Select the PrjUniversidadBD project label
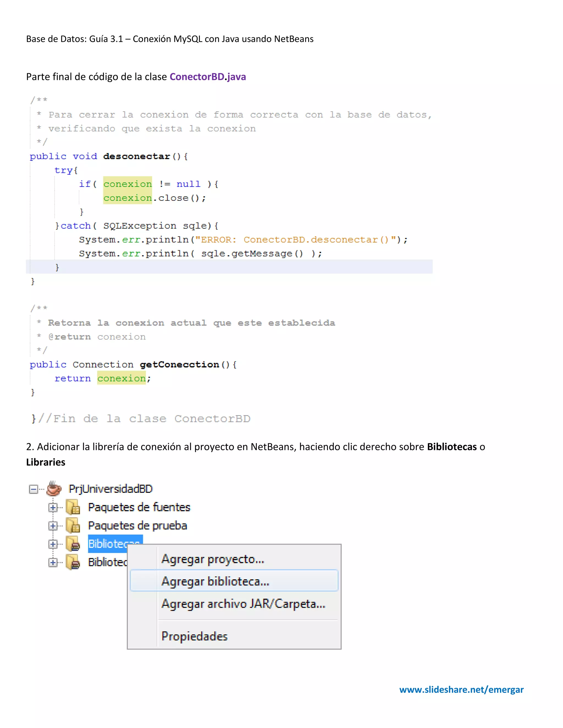The width and height of the screenshot is (563, 728). point(111,489)
